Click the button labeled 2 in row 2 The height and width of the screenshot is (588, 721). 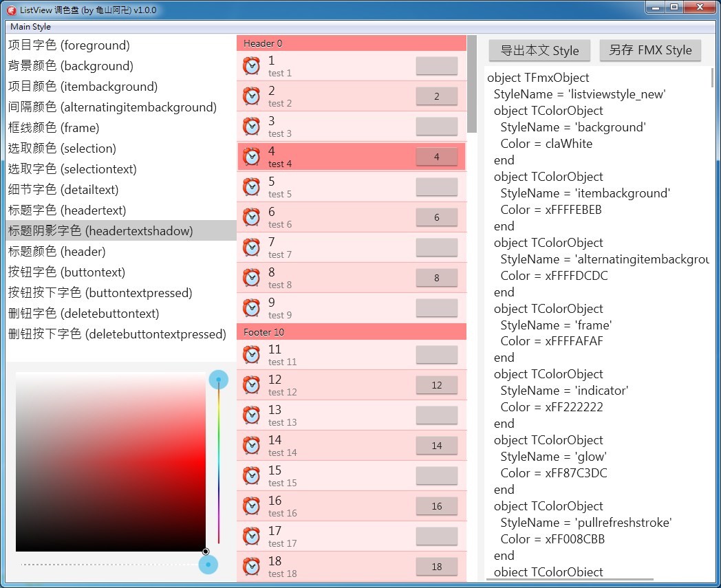[437, 96]
